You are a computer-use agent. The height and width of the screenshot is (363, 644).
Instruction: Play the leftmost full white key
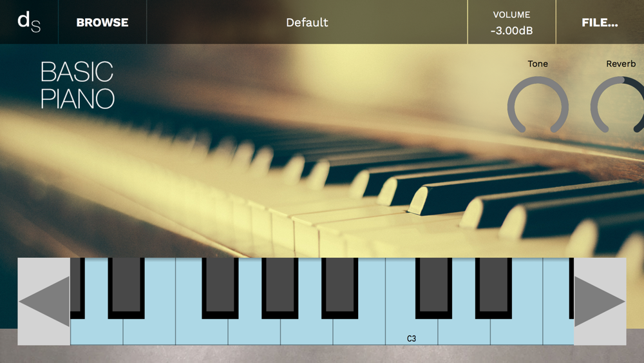tap(97, 332)
